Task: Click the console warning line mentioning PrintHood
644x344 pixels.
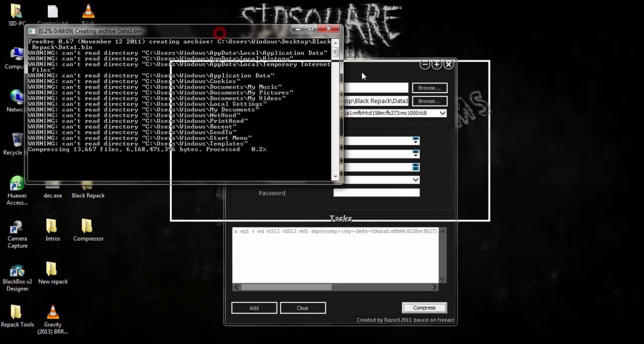Action: pos(138,121)
